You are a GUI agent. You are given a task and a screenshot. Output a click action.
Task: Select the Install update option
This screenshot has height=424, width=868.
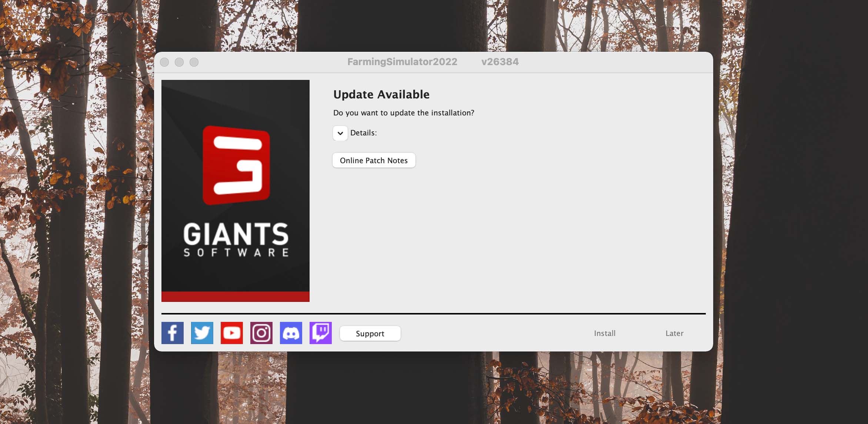[x=604, y=333]
